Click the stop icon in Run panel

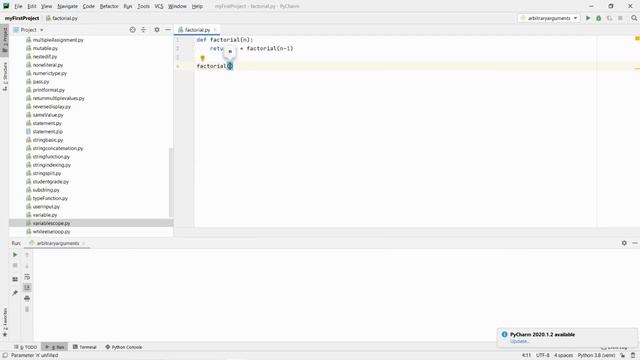click(x=15, y=266)
